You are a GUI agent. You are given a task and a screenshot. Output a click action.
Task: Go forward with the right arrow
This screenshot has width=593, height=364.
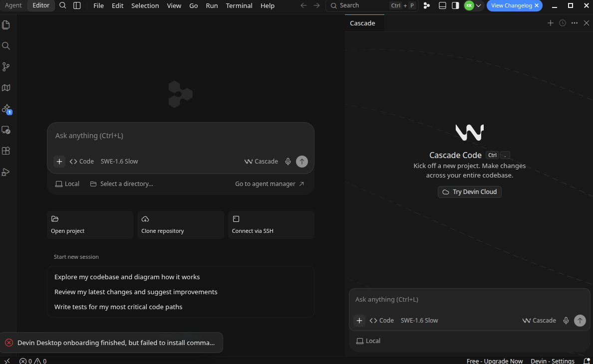[316, 5]
